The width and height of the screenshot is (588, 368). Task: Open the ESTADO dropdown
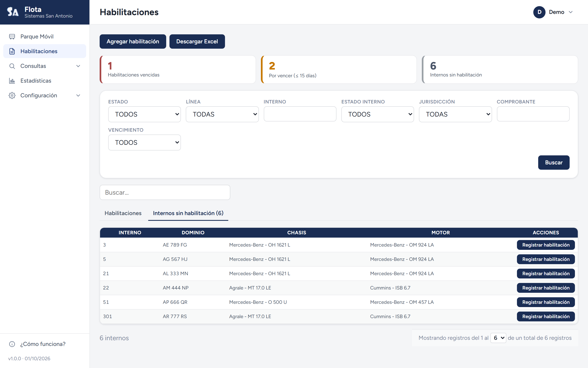pyautogui.click(x=144, y=114)
